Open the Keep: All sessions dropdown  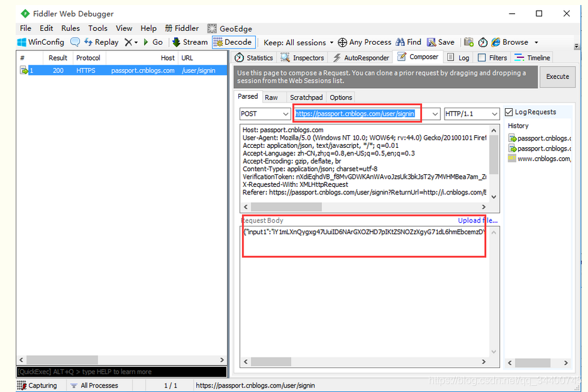pyautogui.click(x=299, y=42)
